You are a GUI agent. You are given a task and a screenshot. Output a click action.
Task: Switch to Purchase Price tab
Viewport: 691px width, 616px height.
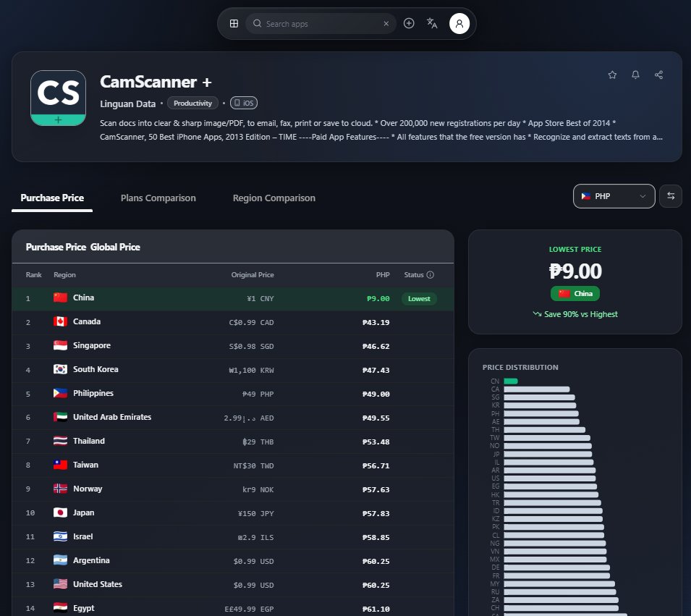click(x=52, y=198)
